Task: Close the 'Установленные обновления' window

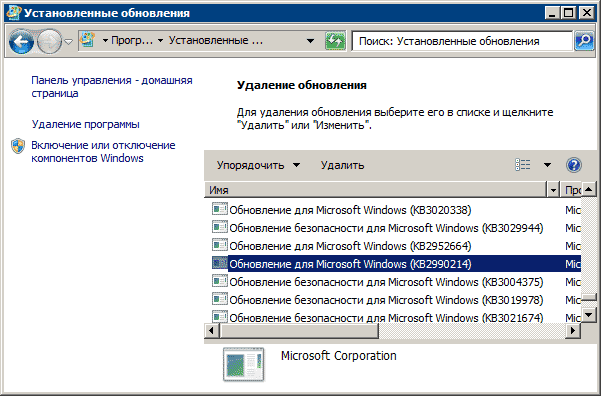Action: pyautogui.click(x=586, y=13)
